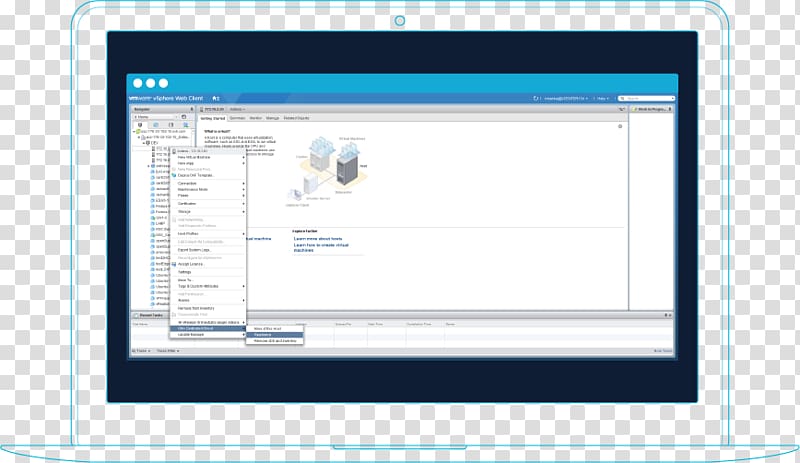Choose Move To entry
Screen dimensions: 800x463
pyautogui.click(x=208, y=280)
